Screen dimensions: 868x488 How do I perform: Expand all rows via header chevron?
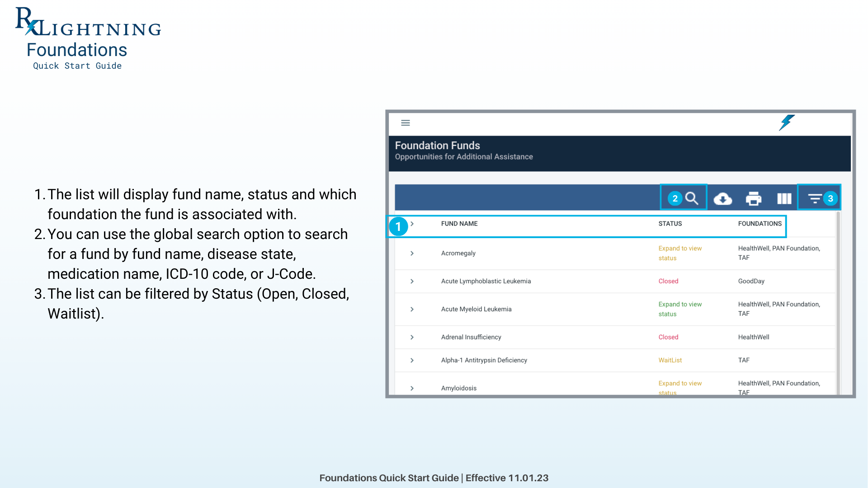(x=412, y=224)
